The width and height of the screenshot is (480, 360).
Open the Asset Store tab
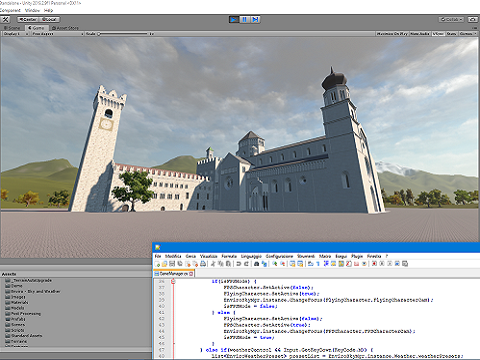pos(65,28)
